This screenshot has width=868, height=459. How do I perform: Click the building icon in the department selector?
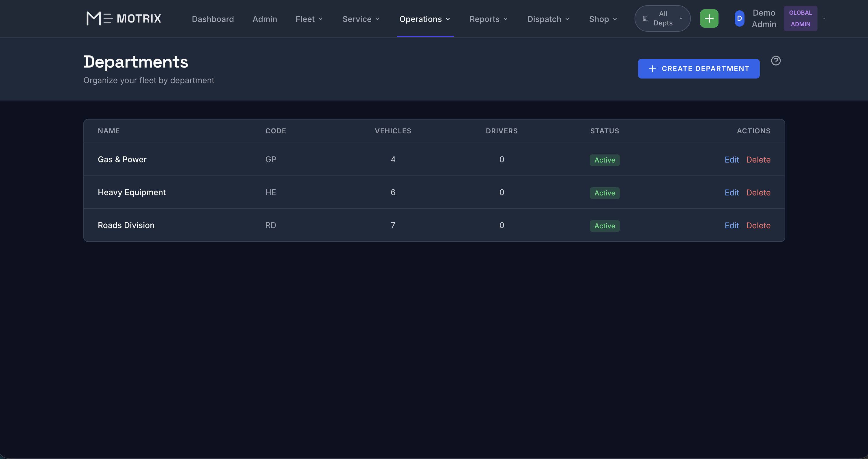pos(645,18)
